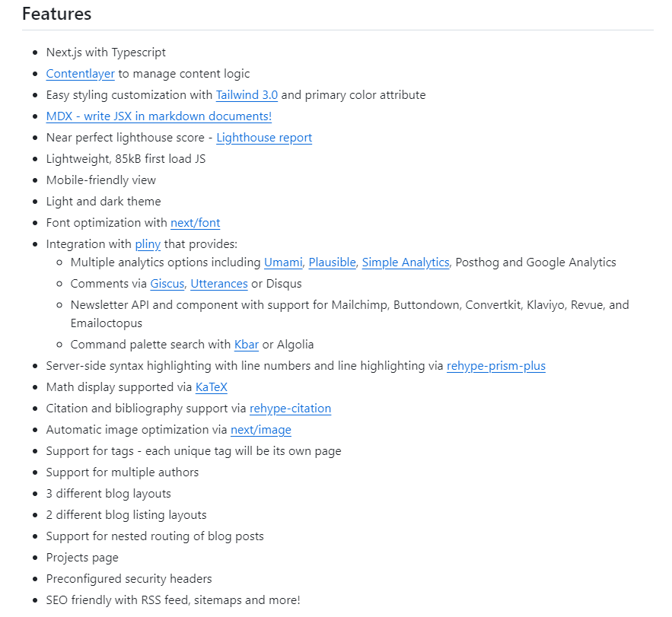Follow the next/font link
The height and width of the screenshot is (617, 672).
click(x=195, y=223)
